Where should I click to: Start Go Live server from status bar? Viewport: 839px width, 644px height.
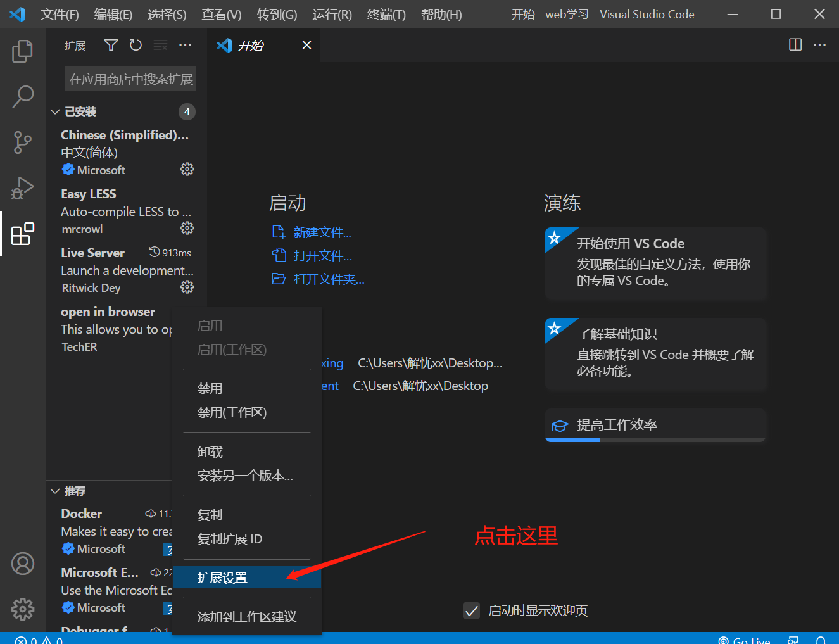pyautogui.click(x=744, y=640)
